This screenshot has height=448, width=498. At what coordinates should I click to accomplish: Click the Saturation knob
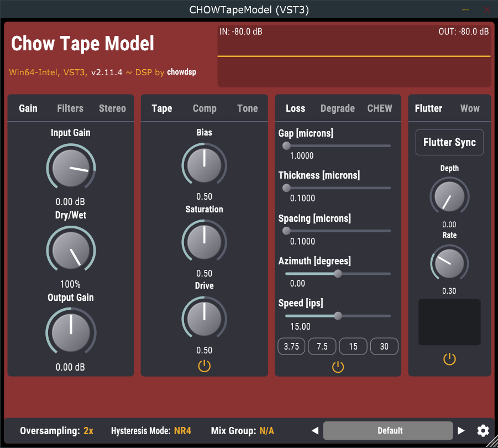point(204,242)
